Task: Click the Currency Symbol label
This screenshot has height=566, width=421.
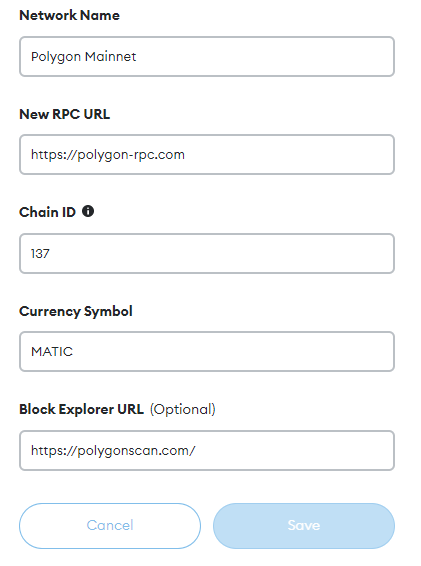Action: (76, 312)
